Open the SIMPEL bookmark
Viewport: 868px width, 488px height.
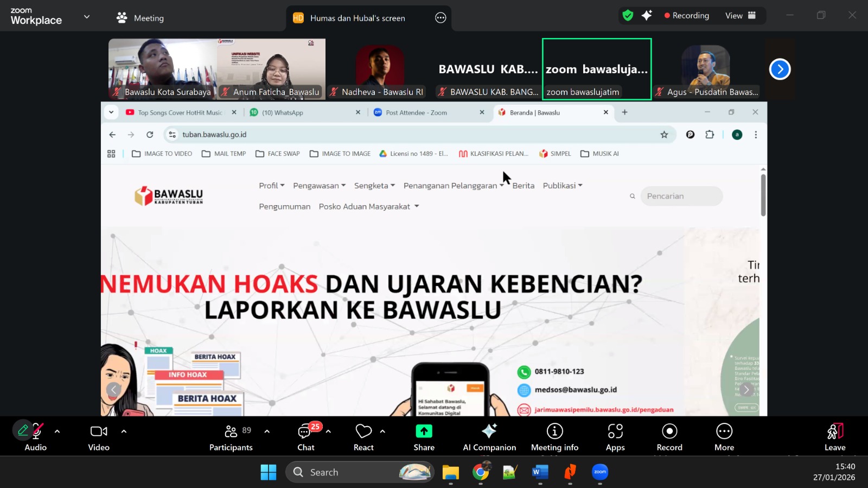(x=554, y=154)
